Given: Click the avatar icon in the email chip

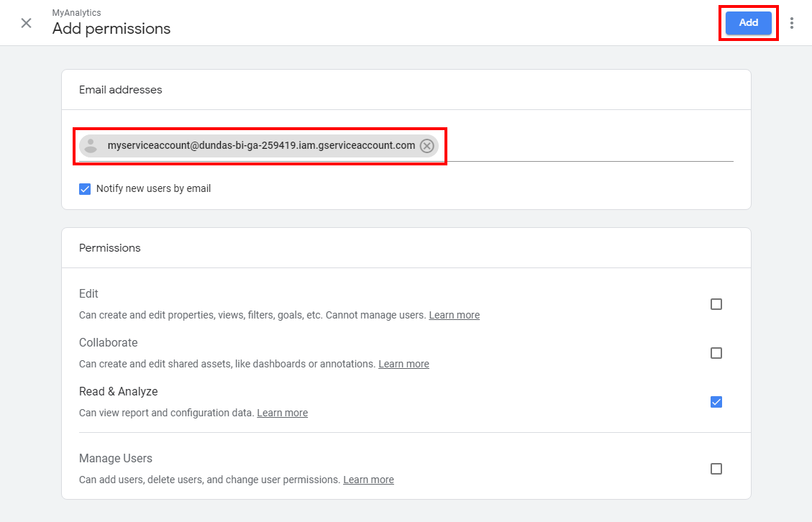Looking at the screenshot, I should (91, 145).
